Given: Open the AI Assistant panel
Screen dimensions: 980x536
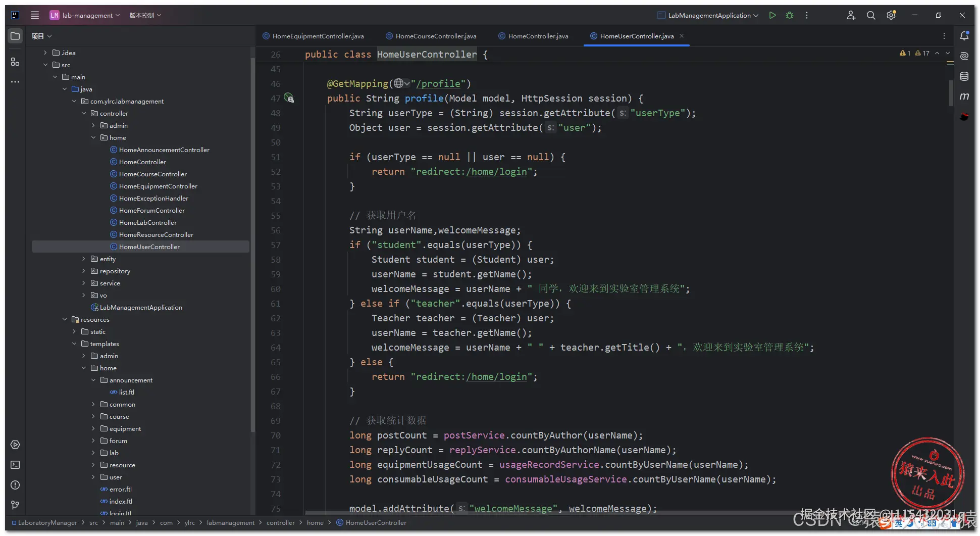Looking at the screenshot, I should point(964,56).
